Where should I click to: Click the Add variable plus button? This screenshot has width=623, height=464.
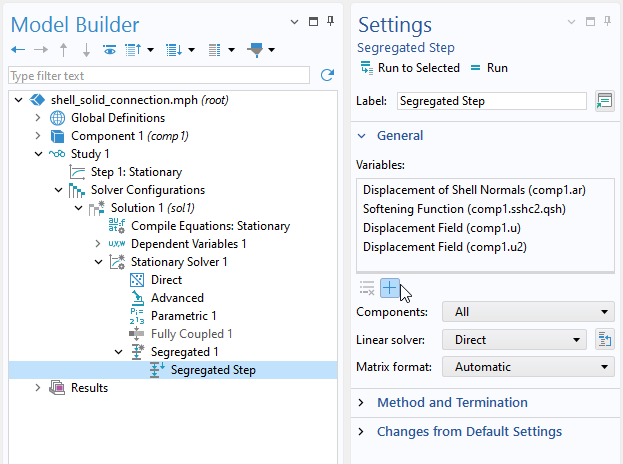tap(390, 288)
